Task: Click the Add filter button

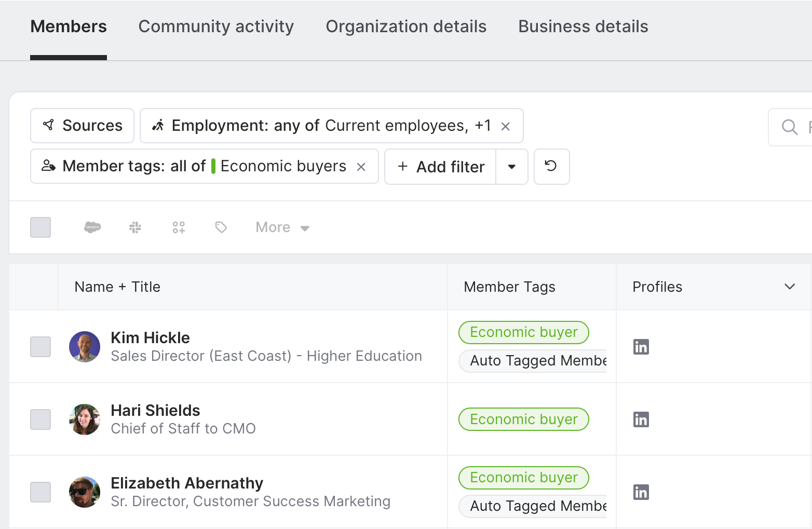Action: pos(441,167)
